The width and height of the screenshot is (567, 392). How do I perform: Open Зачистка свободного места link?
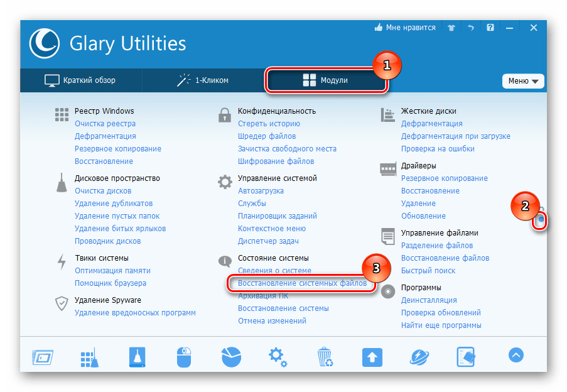click(287, 149)
